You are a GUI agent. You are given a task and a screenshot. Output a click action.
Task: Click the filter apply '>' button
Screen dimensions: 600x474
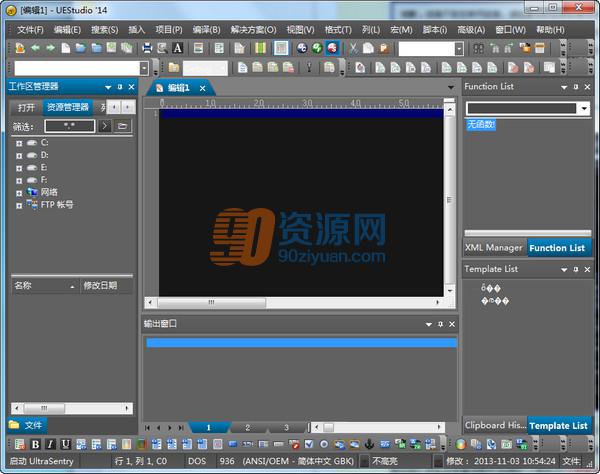point(104,126)
